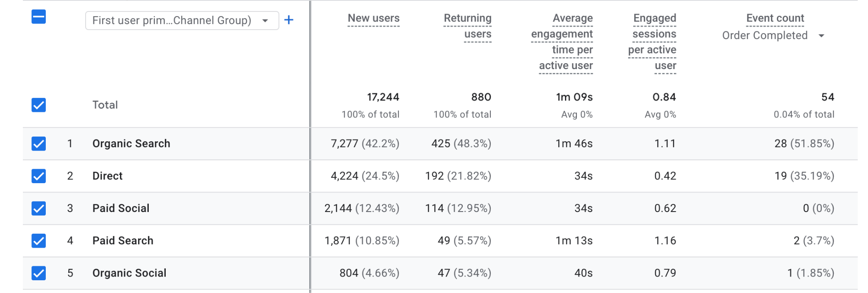Viewport: 868px width, 293px height.
Task: Sort by the New users column header
Action: point(373,18)
